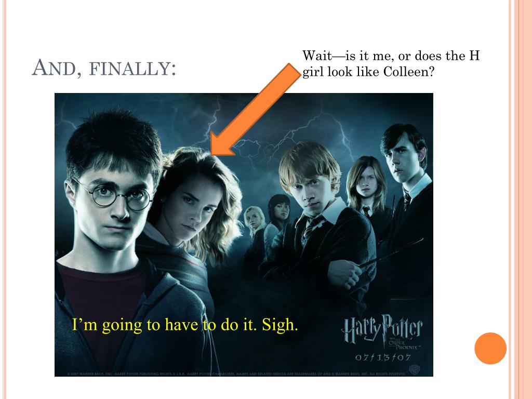Select the yellow "I'm going to have to do it" caption

[x=185, y=325]
